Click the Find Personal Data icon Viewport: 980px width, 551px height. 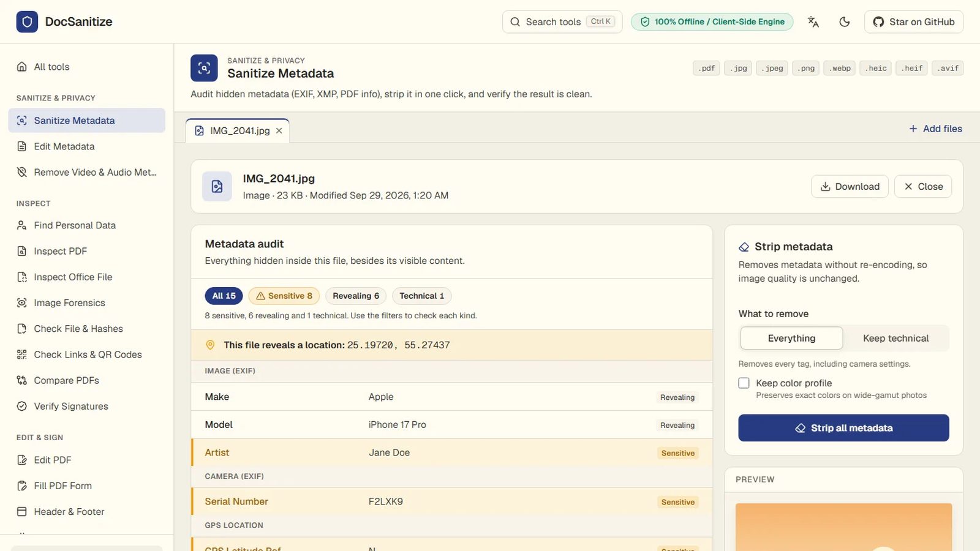[22, 225]
